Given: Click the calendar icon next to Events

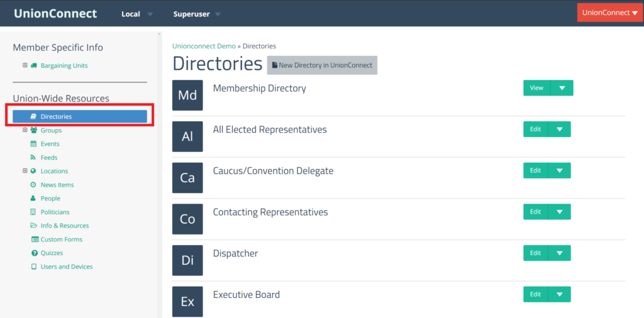Looking at the screenshot, I should (34, 144).
